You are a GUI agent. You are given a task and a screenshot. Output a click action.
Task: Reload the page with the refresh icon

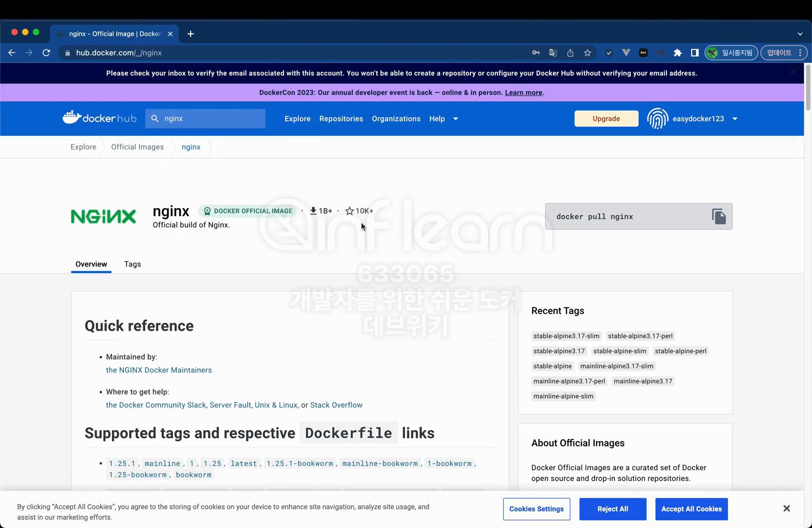pos(46,53)
